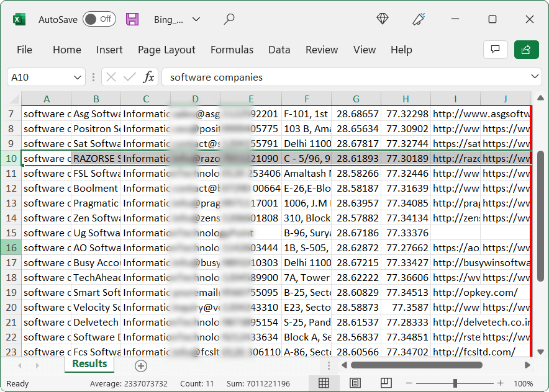Open the Review tab
This screenshot has height=392, width=549.
point(322,50)
